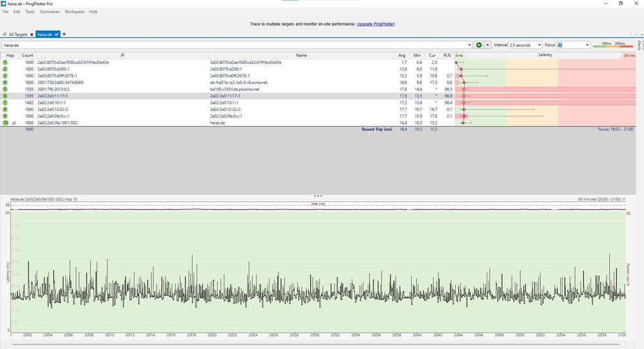Click the panel splitter three-dots handle
The height and width of the screenshot is (349, 644).
[318, 196]
